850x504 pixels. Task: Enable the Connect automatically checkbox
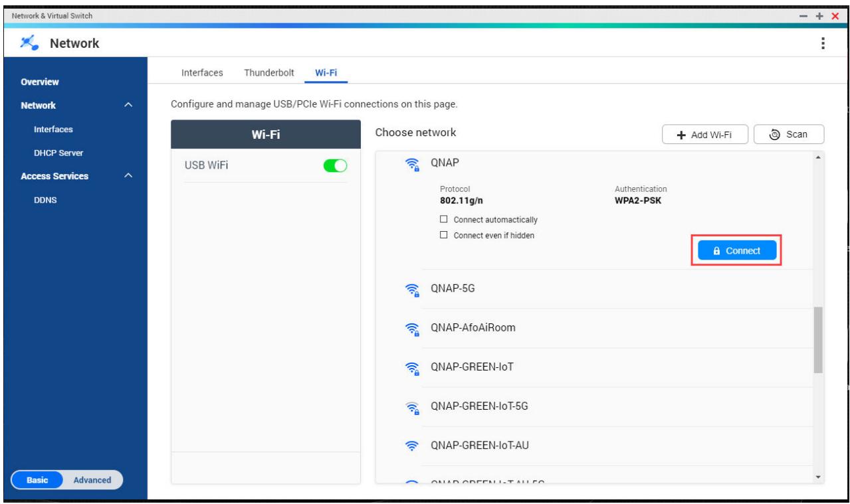pyautogui.click(x=444, y=220)
